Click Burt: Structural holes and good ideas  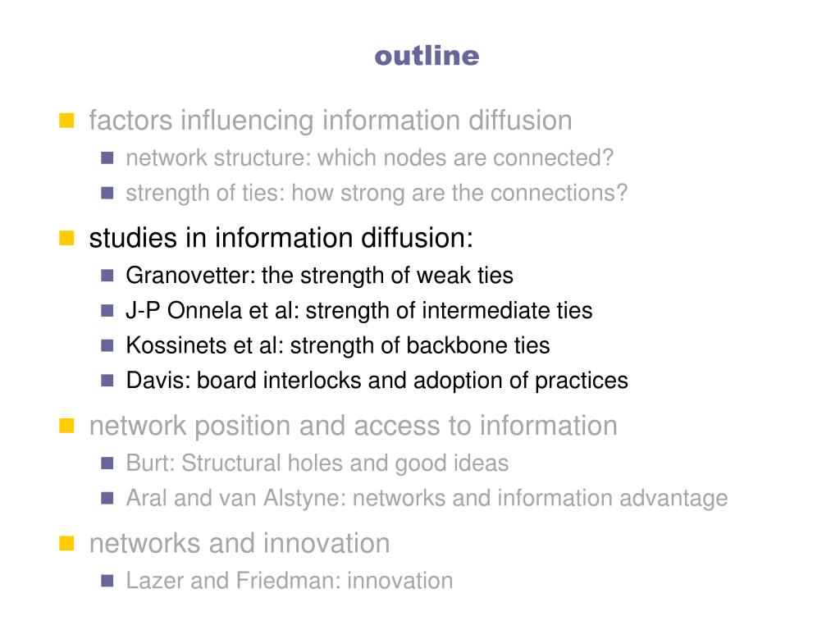tap(317, 463)
